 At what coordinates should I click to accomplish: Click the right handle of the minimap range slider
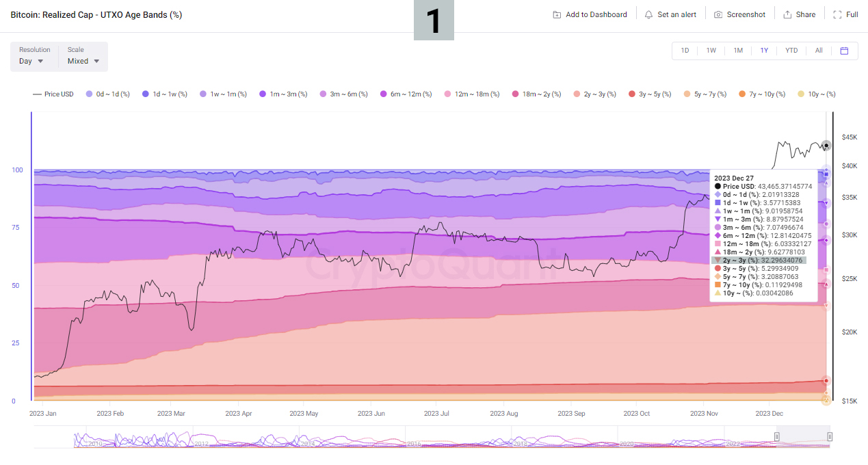tap(830, 436)
